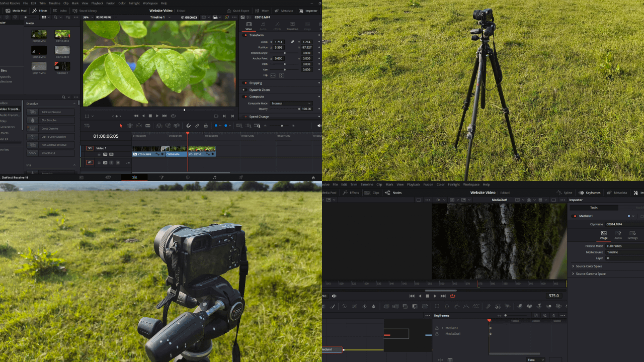The image size is (644, 362).
Task: Click the Zoom link chain icon in Transform
Action: 292,42
